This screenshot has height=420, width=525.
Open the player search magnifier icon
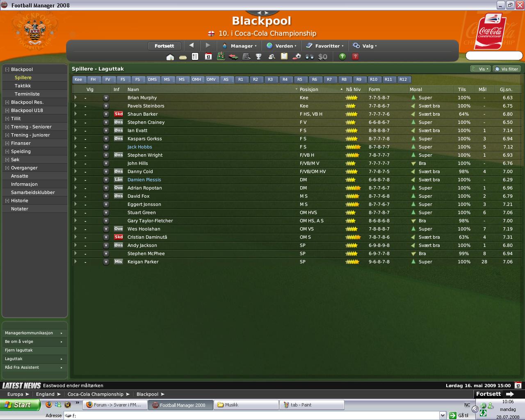point(272,57)
